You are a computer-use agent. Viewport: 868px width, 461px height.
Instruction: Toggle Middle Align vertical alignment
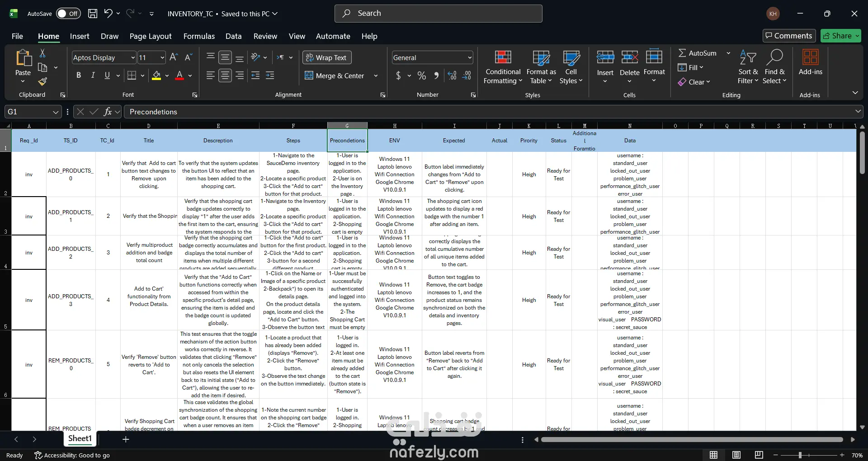point(225,57)
